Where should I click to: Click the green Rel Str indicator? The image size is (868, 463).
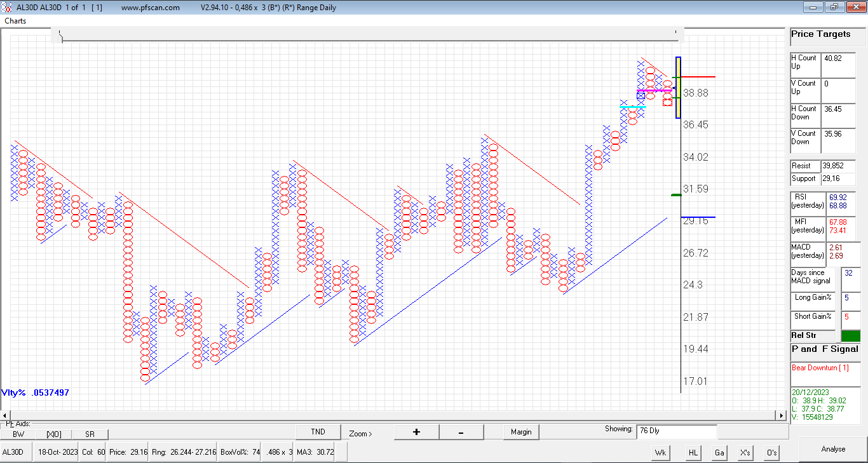850,335
